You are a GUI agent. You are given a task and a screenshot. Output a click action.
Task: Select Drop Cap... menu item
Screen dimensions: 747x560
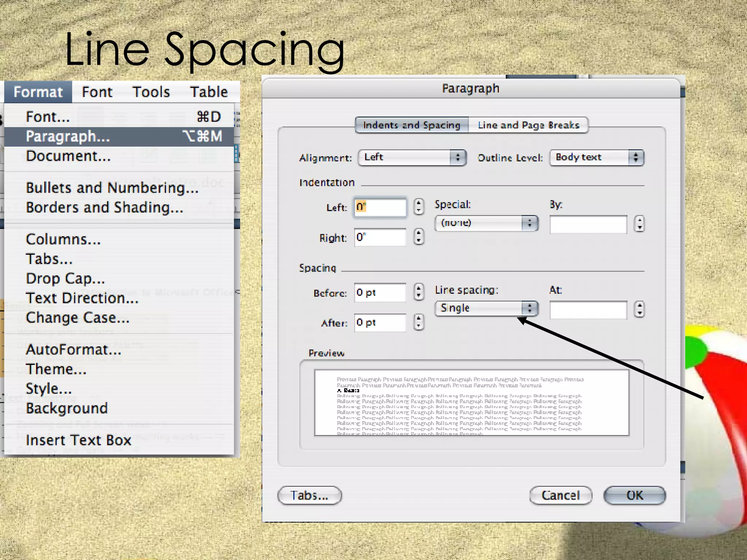[119, 279]
